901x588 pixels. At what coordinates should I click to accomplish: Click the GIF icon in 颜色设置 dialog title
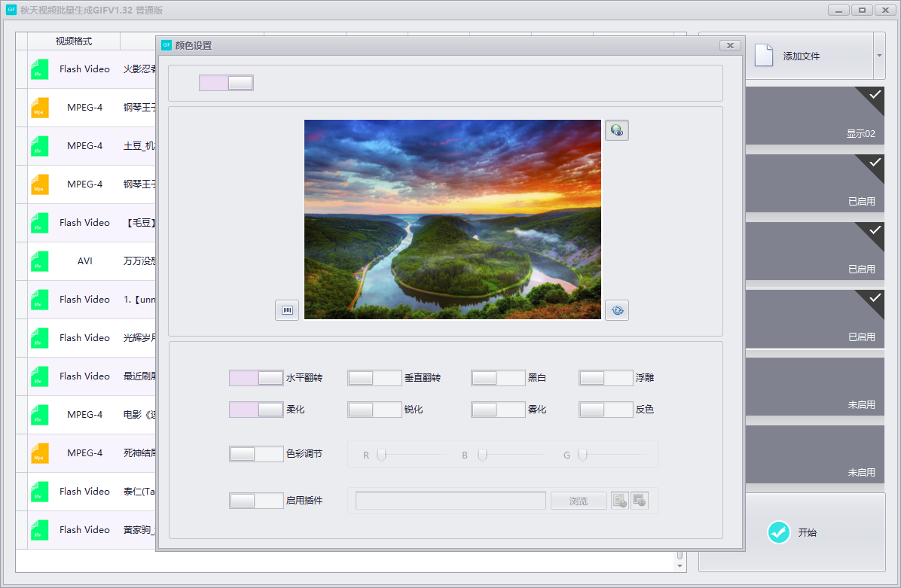point(166,44)
